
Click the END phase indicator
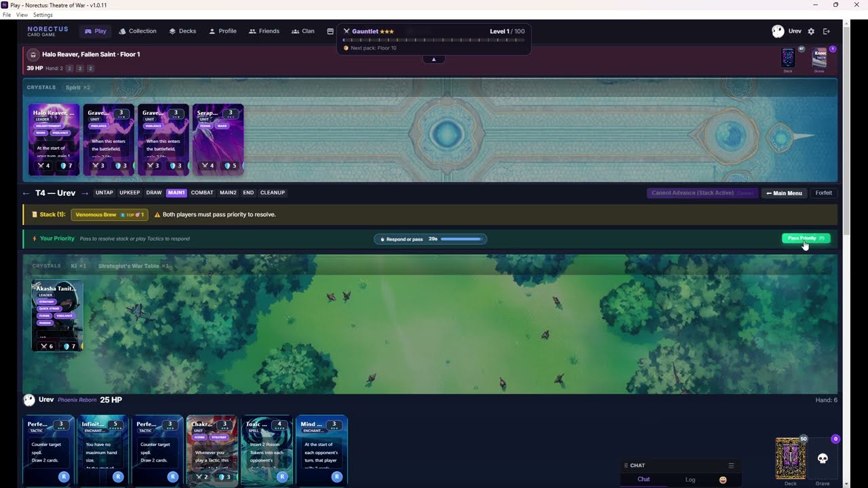click(x=248, y=192)
